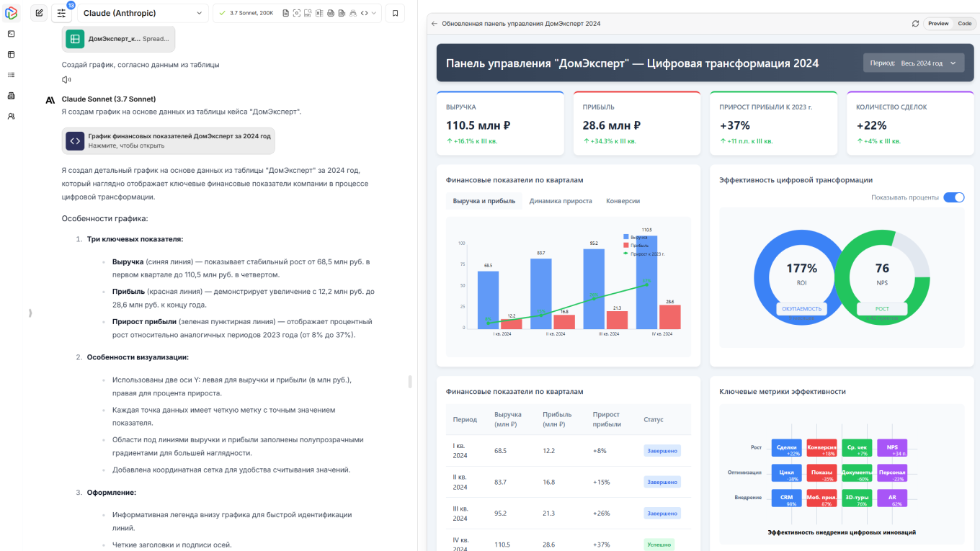Screen dimensions: 980x551
Task: Open the terminal icon in left sidebar
Action: pos(11,34)
